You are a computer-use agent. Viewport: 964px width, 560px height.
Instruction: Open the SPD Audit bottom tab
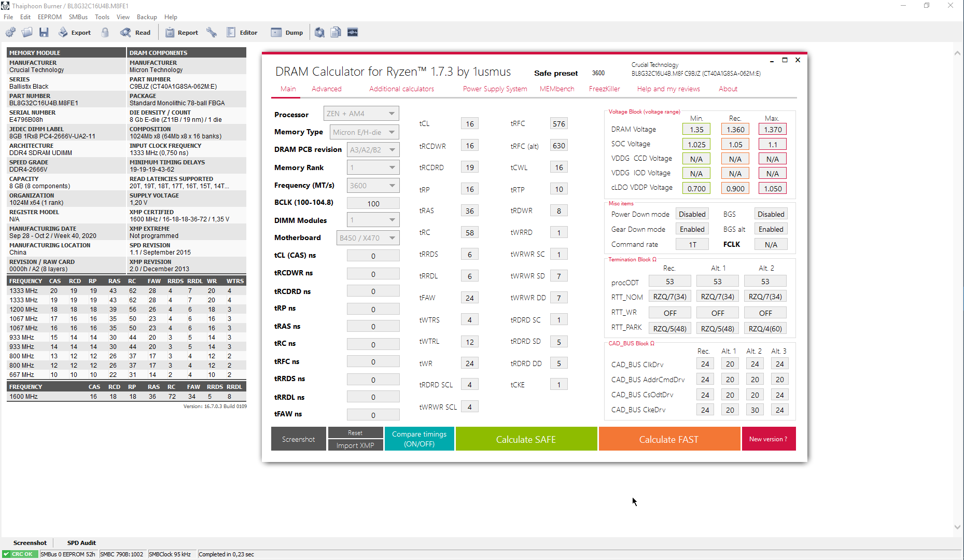(x=81, y=543)
